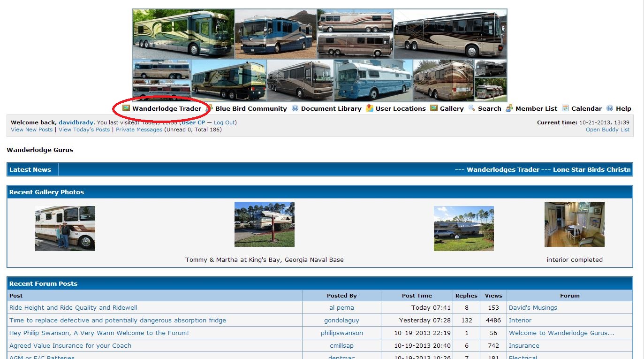Click the User Locations map icon

pyautogui.click(x=370, y=108)
